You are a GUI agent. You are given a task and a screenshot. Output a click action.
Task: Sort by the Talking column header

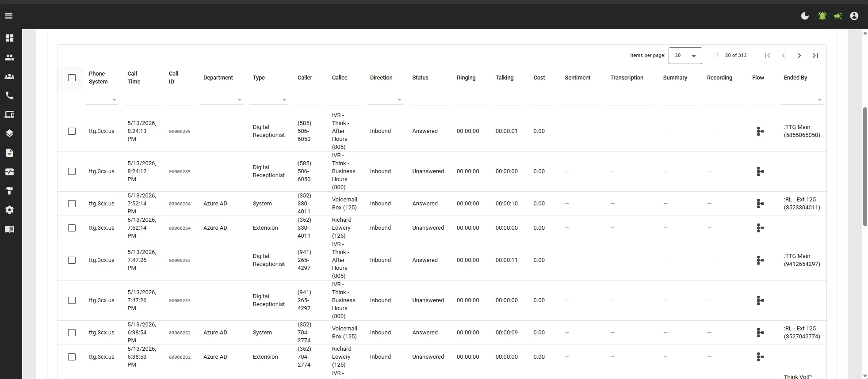(505, 78)
